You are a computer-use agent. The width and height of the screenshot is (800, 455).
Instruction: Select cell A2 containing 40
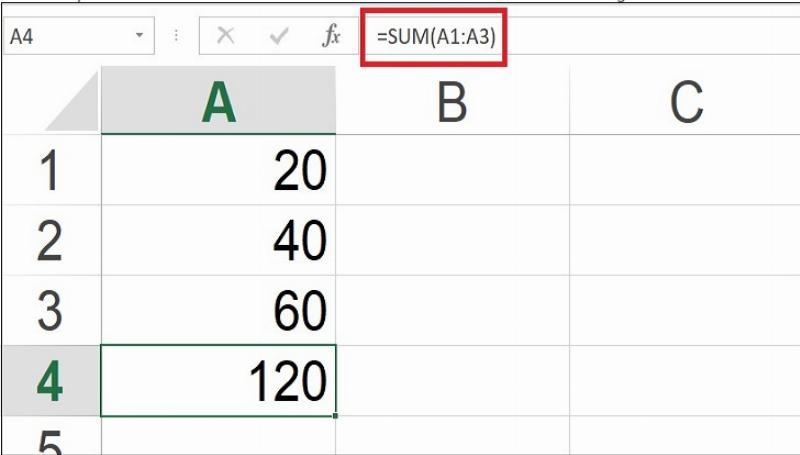218,240
